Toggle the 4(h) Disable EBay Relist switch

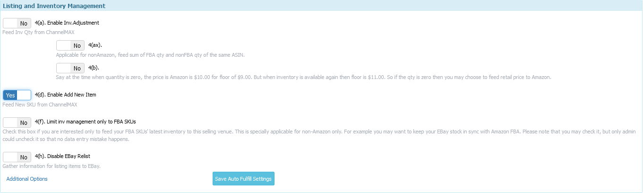[x=17, y=157]
